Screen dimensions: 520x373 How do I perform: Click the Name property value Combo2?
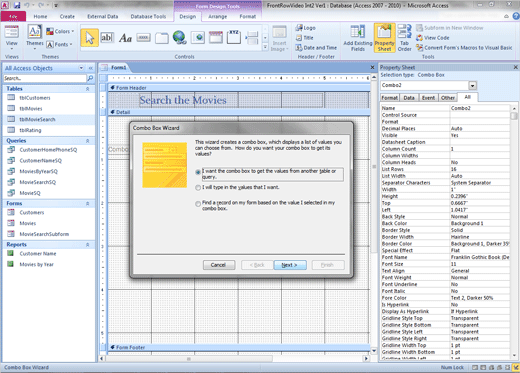pos(480,108)
